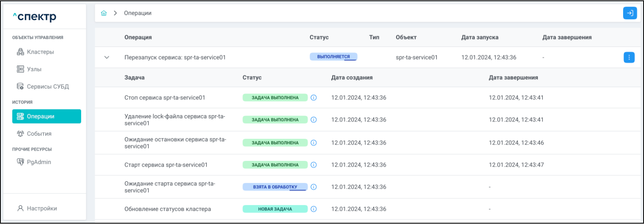This screenshot has width=644, height=224.
Task: Open PgAdmin resource link
Action: point(39,162)
